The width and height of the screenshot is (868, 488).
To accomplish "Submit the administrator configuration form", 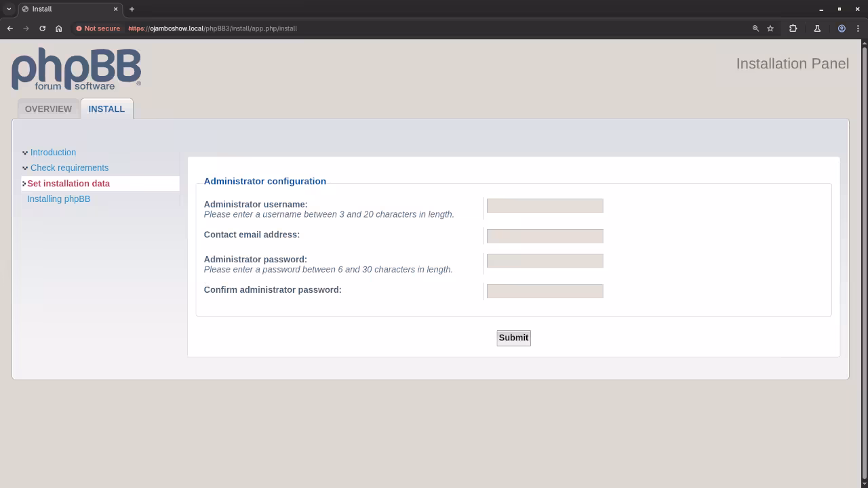I will coord(513,338).
